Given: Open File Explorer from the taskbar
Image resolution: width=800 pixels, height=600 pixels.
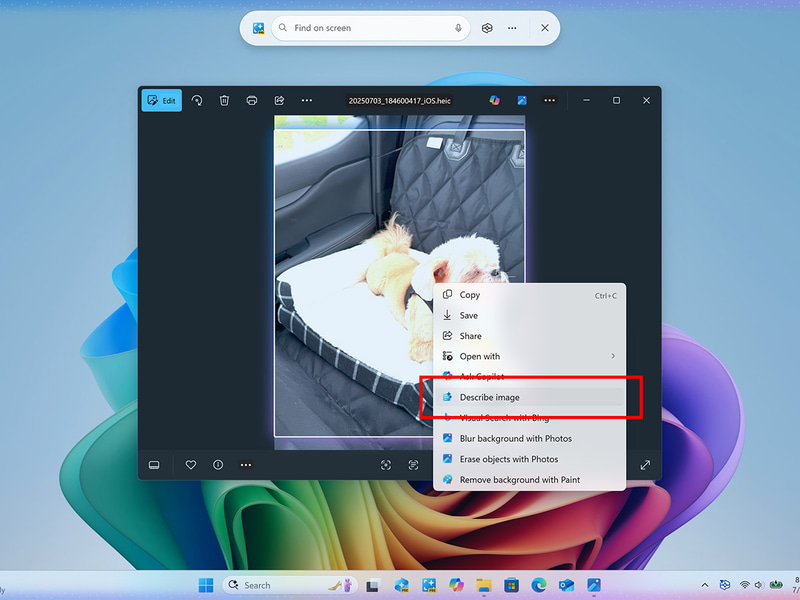Looking at the screenshot, I should (484, 585).
